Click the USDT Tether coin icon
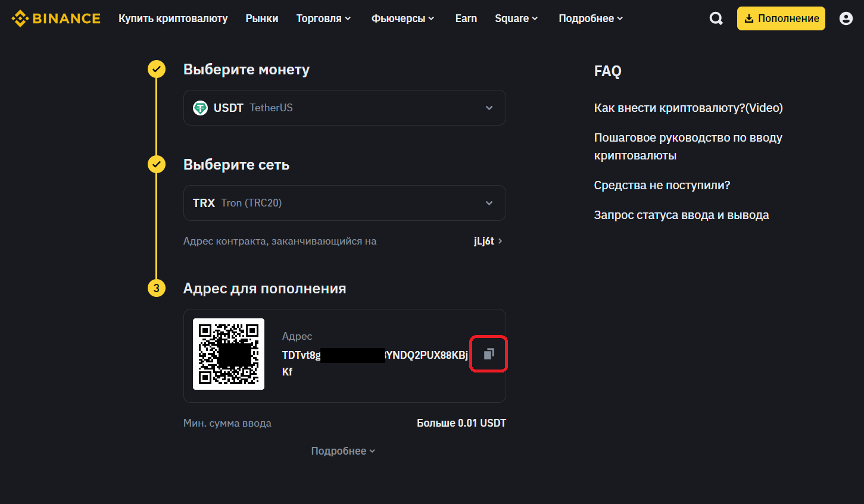 tap(201, 108)
